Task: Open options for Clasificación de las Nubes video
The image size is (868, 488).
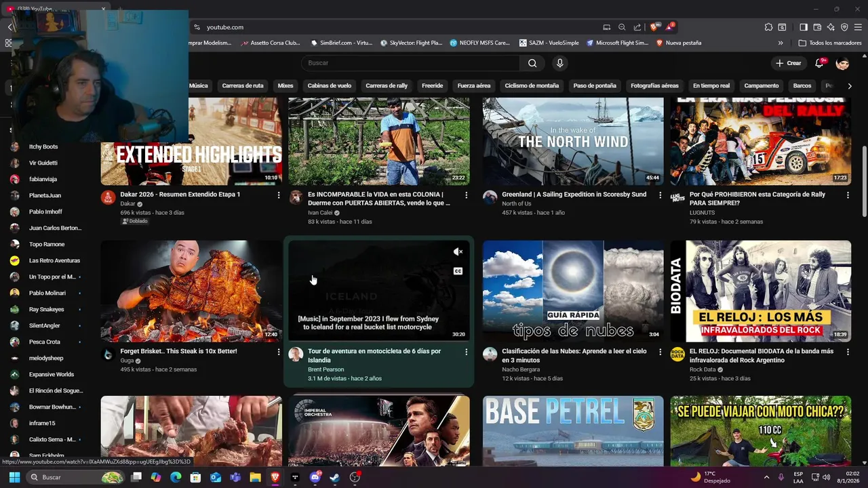Action: [x=660, y=352]
